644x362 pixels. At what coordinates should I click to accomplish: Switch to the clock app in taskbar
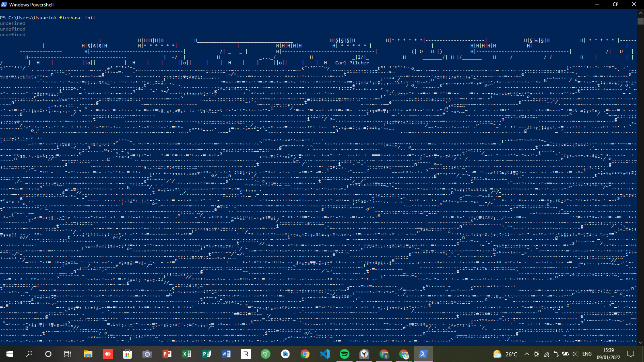click(x=364, y=354)
